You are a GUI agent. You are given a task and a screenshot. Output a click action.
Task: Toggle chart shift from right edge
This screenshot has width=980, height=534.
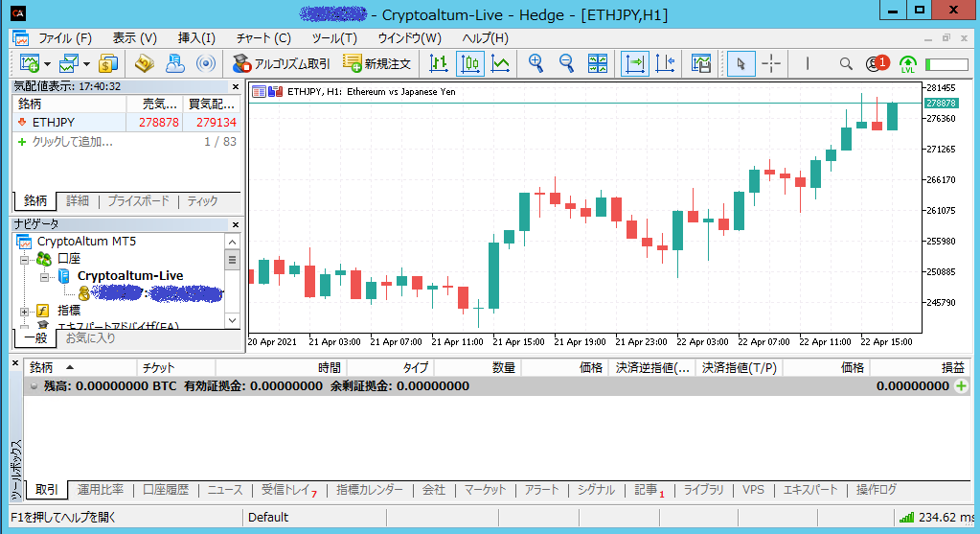tap(665, 63)
